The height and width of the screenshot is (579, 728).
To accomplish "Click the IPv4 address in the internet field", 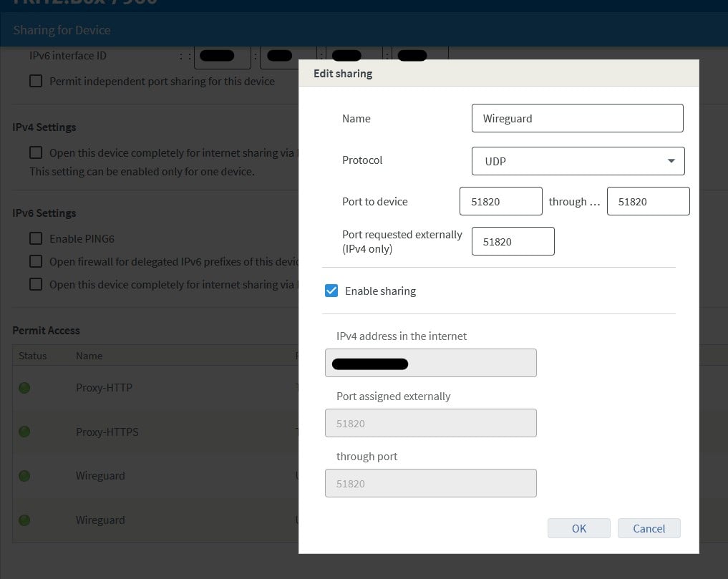I will coord(430,363).
